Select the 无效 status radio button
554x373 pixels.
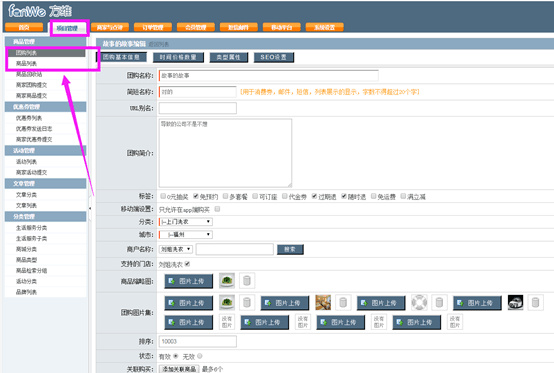(200, 356)
